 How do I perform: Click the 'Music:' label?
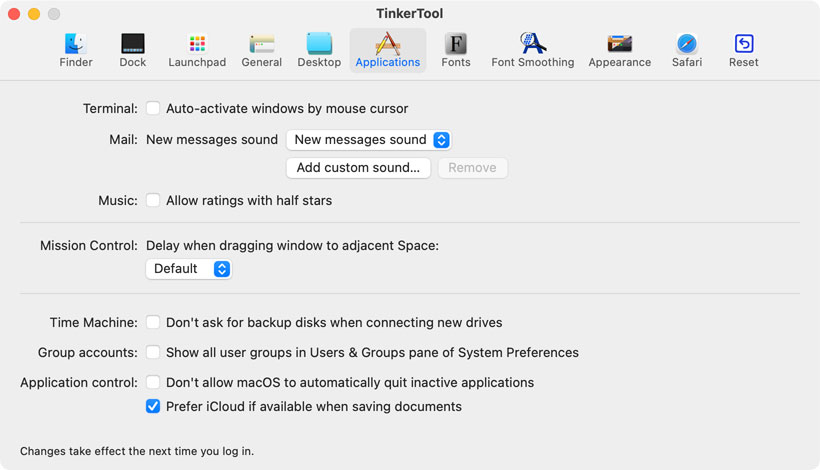pos(118,201)
